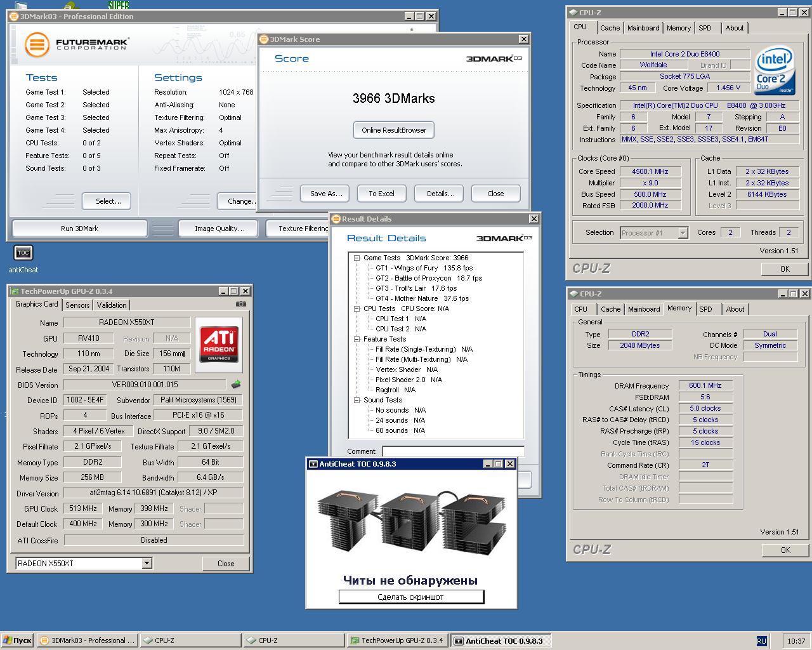Switch to AntiCheat TOC taskbar button
Viewport: 812px width, 650px height.
click(501, 640)
